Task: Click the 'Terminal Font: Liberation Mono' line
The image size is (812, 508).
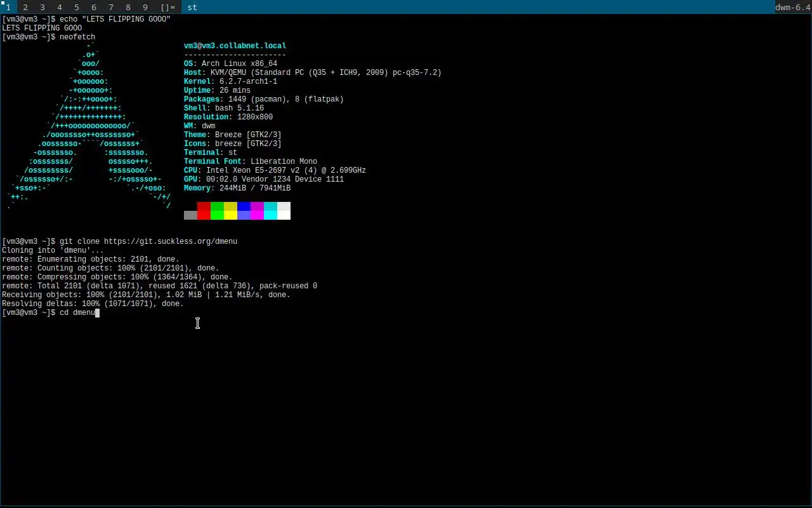Action: pyautogui.click(x=251, y=161)
